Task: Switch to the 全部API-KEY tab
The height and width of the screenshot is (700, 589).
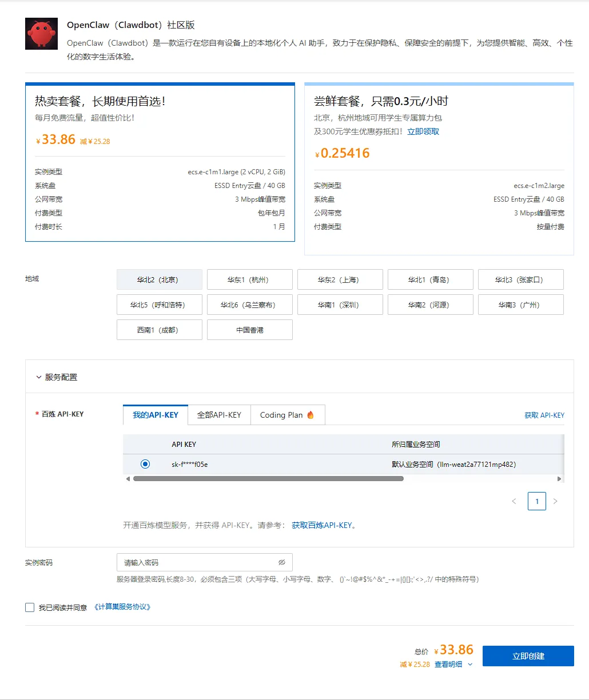Action: (219, 415)
